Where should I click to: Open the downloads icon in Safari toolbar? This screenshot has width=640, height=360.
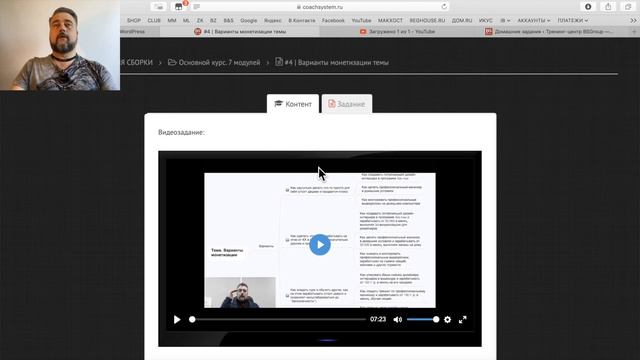(588, 7)
